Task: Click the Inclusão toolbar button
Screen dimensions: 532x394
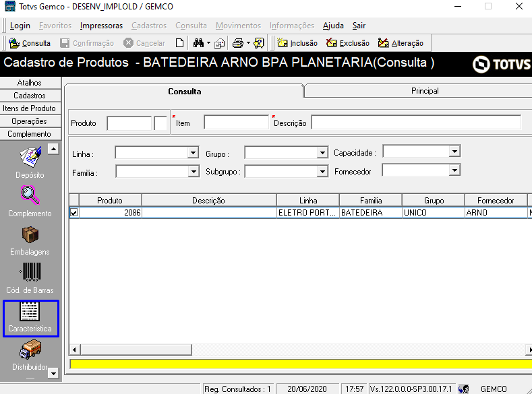Action: [x=297, y=43]
